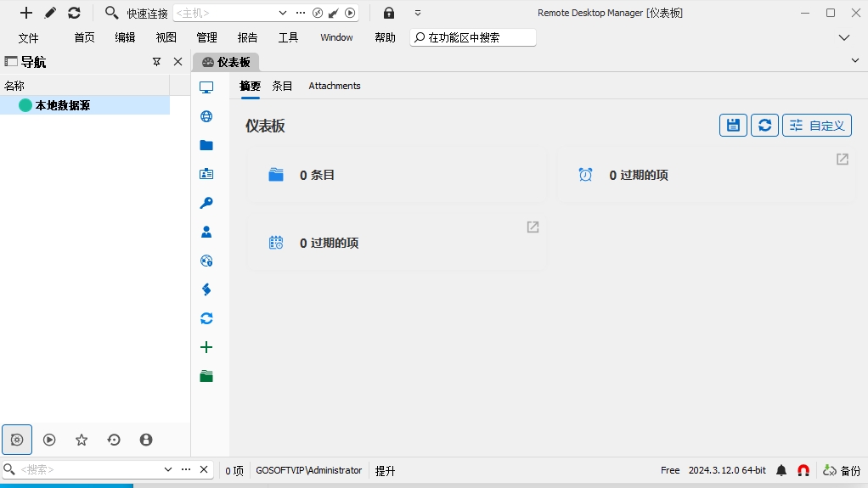The height and width of the screenshot is (488, 868).
Task: Switch to the Attachments tab
Action: coord(335,86)
